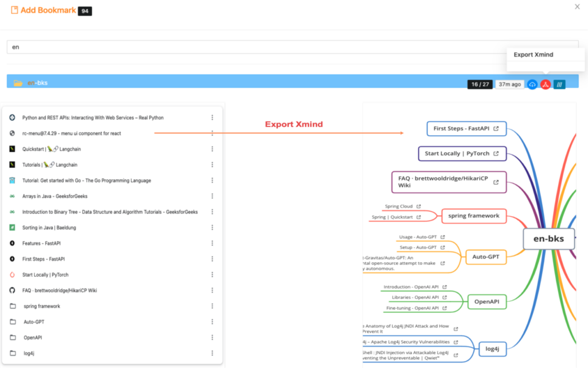Click the rc-menu globe favicon
Image resolution: width=588 pixels, height=368 pixels.
tap(13, 133)
